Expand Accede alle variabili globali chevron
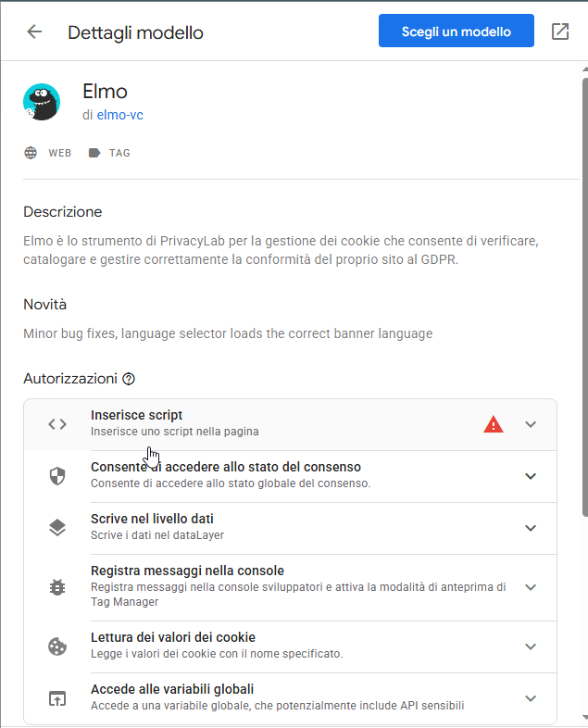Screen dimensions: 588x728 pos(531,698)
